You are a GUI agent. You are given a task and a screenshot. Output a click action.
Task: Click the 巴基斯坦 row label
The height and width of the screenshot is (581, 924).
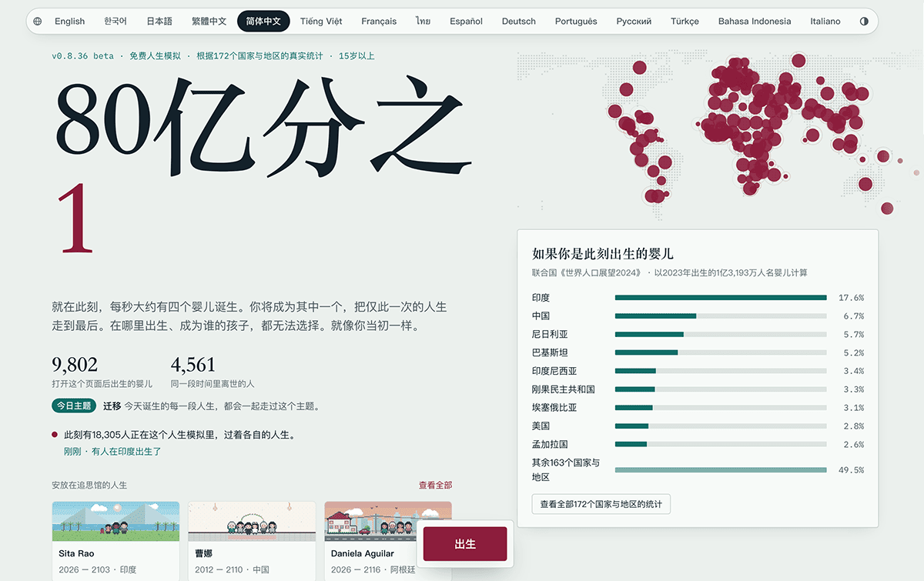[549, 352]
